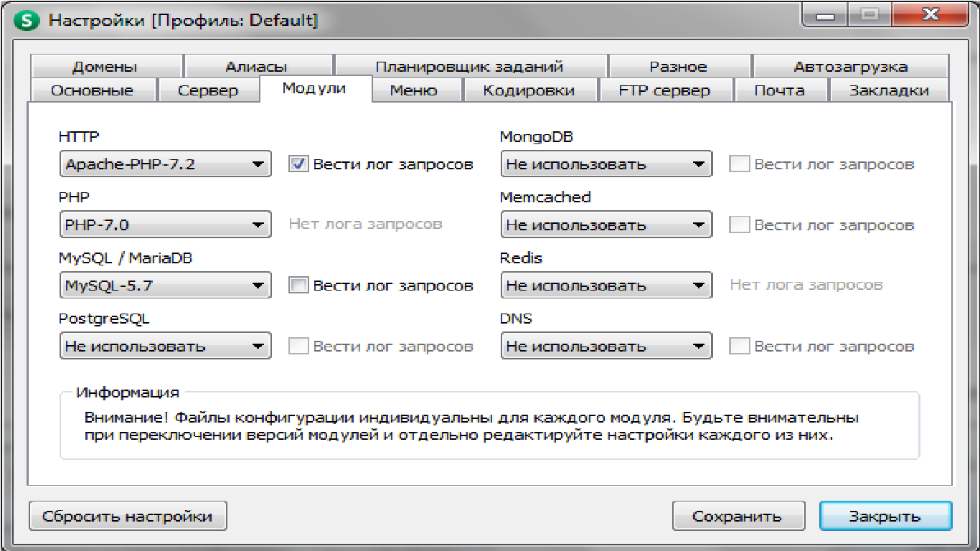The width and height of the screenshot is (980, 551).
Task: Switch to the Домены tab
Action: pos(105,67)
